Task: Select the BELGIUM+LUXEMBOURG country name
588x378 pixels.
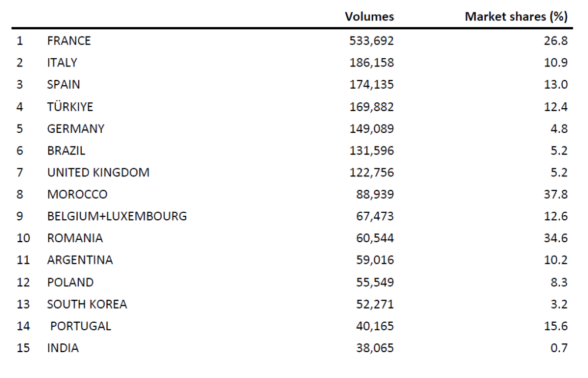Action: pos(117,216)
